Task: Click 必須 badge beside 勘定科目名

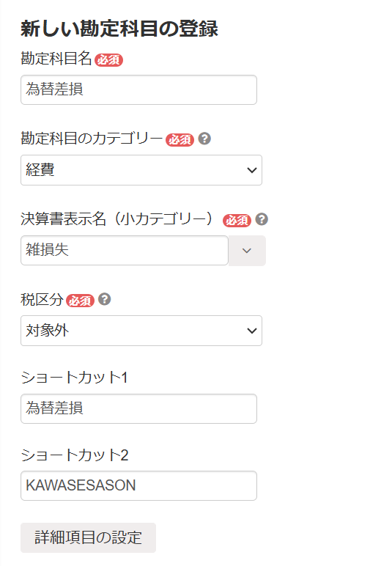Action: click(x=109, y=60)
